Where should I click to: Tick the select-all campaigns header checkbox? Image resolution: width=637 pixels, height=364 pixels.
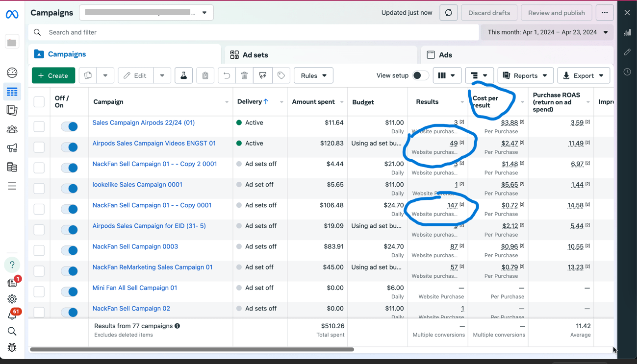(x=39, y=102)
